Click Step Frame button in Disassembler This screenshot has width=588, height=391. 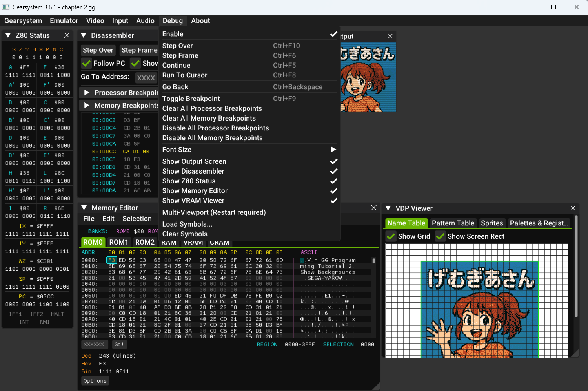[139, 50]
